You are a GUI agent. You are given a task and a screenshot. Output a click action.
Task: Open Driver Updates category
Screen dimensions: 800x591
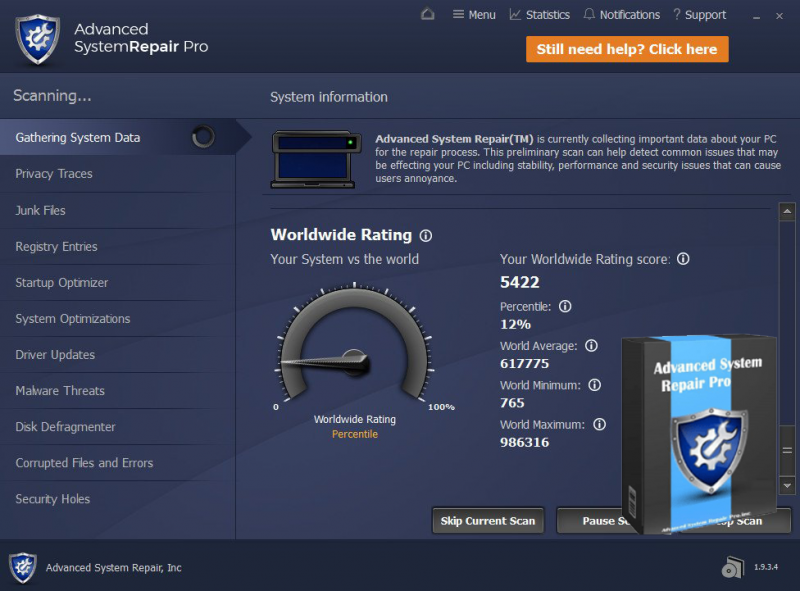[x=118, y=355]
